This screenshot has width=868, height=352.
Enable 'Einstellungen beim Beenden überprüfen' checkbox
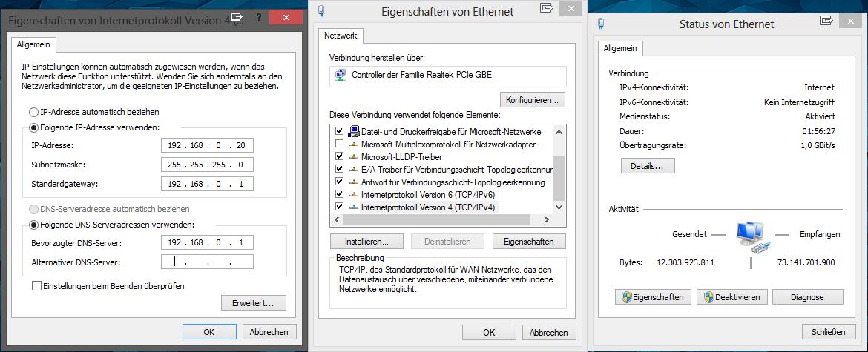tap(36, 286)
